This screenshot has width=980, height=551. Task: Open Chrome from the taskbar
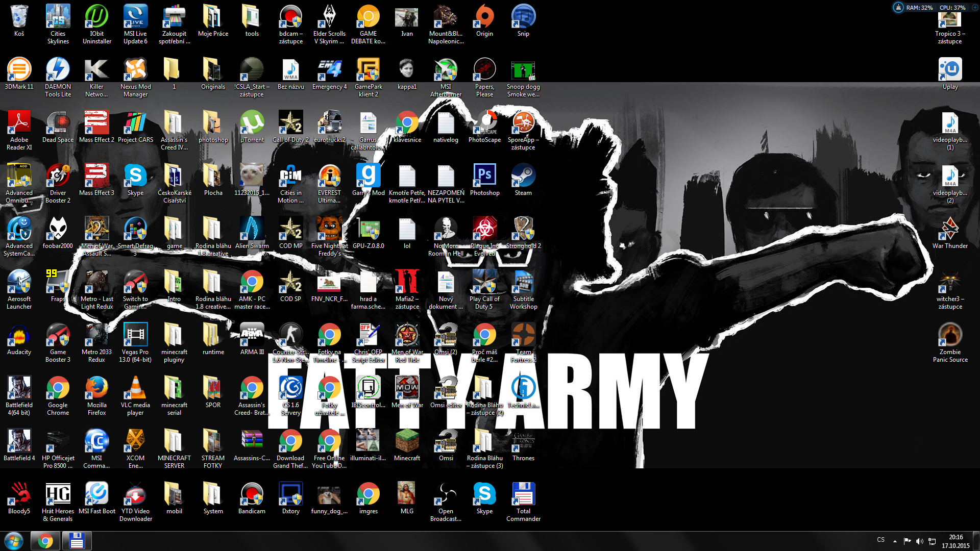click(45, 540)
